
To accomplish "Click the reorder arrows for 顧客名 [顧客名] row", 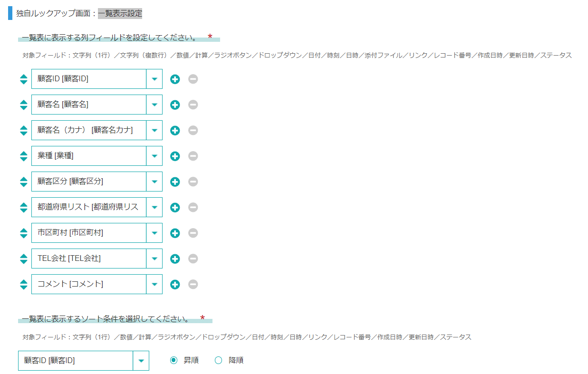I will (24, 105).
